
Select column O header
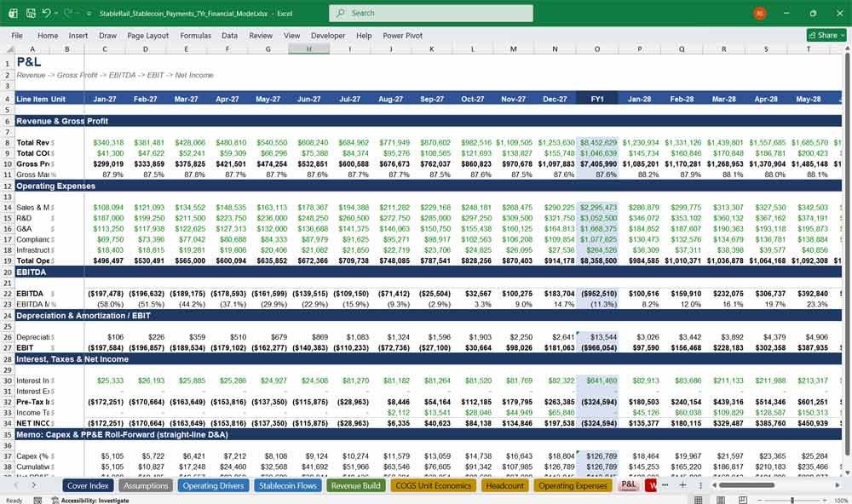click(596, 49)
